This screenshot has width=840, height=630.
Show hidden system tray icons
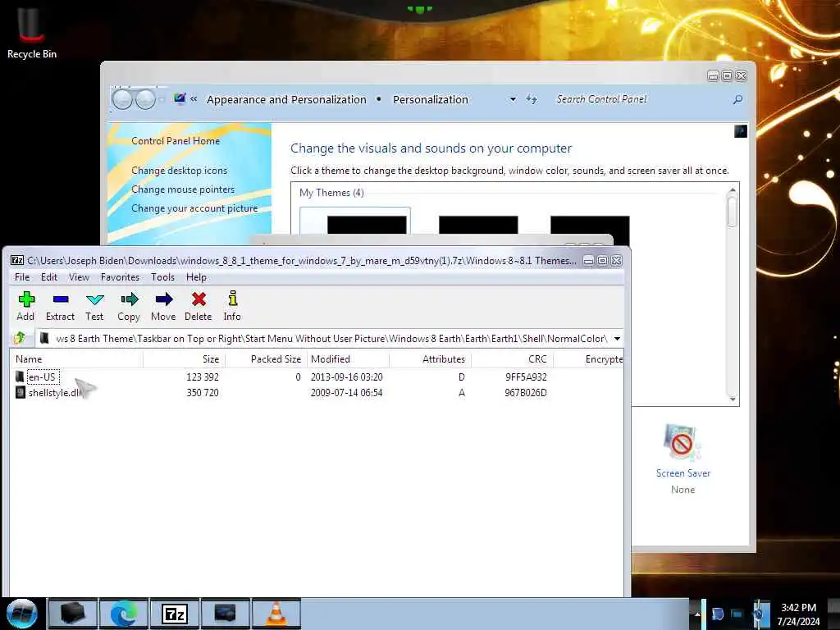point(697,614)
